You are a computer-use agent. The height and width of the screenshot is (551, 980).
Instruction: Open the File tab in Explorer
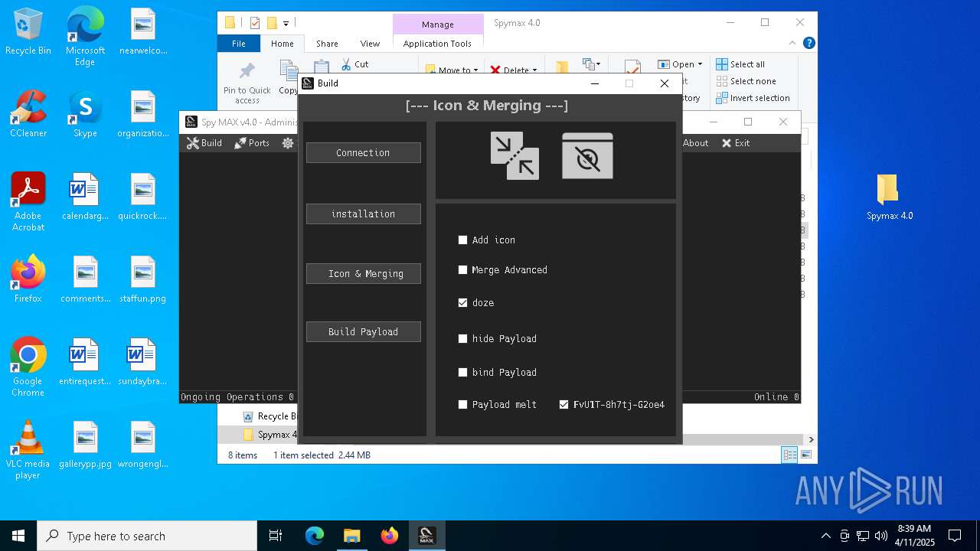tap(239, 44)
